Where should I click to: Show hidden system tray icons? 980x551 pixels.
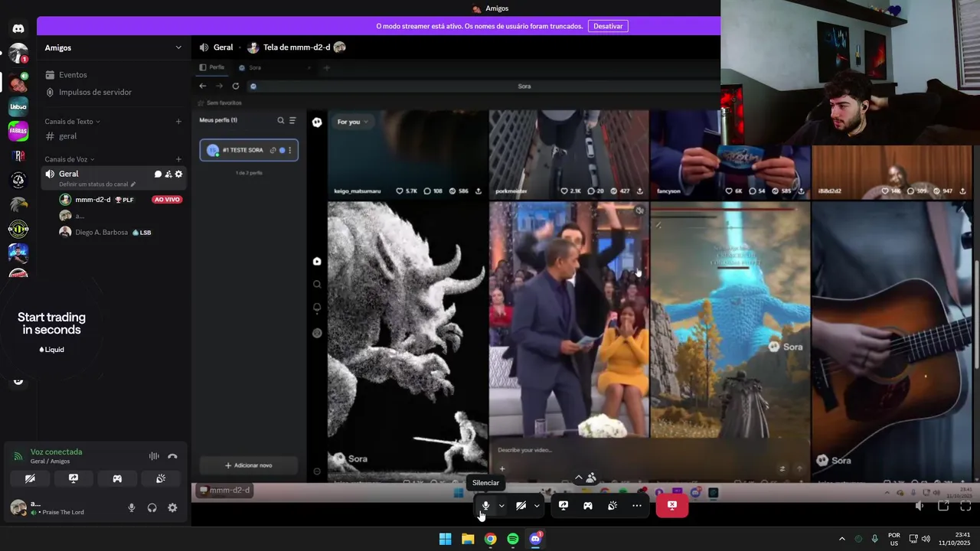pyautogui.click(x=842, y=539)
